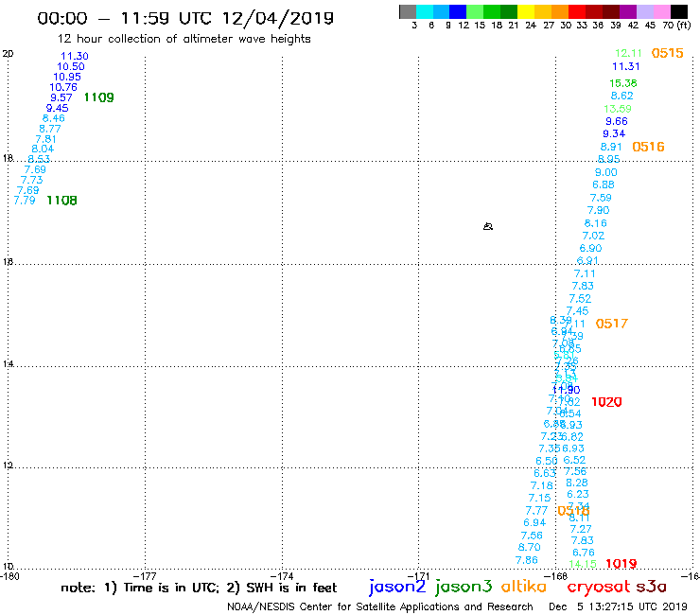Click the wave height value 7.59
This screenshot has height=615, width=700.
[601, 198]
